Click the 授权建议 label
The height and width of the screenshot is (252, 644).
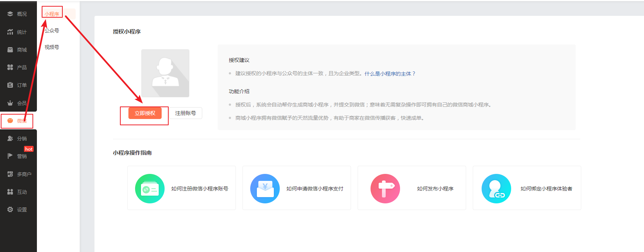tap(239, 60)
